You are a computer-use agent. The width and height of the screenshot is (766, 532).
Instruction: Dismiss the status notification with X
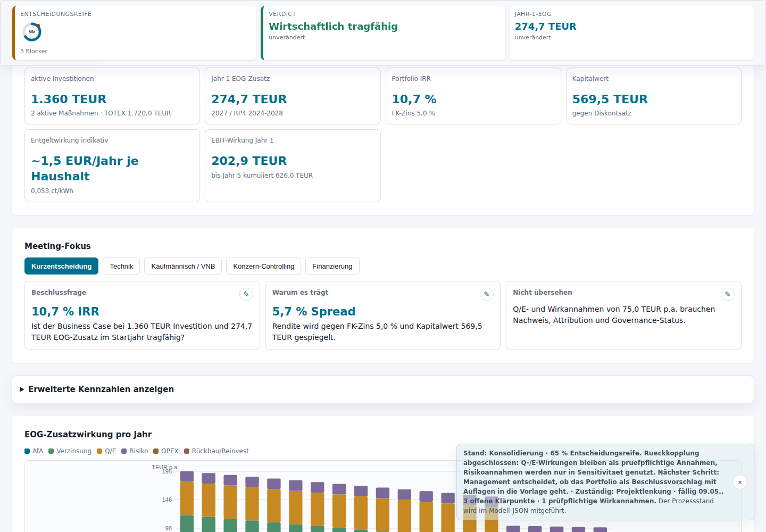click(740, 482)
